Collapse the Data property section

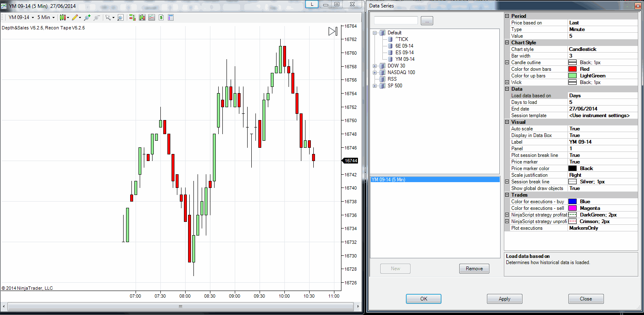coord(507,89)
